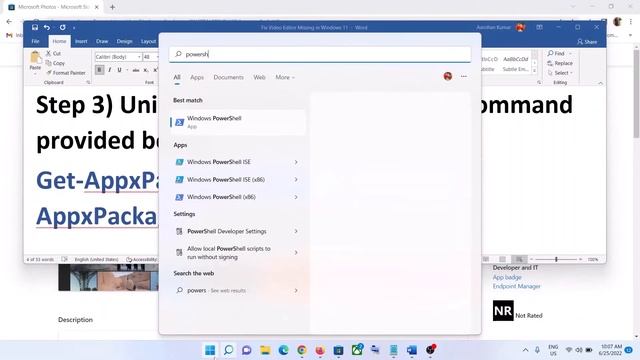
Task: Open Microsoft Store from the taskbar
Action: click(338, 350)
